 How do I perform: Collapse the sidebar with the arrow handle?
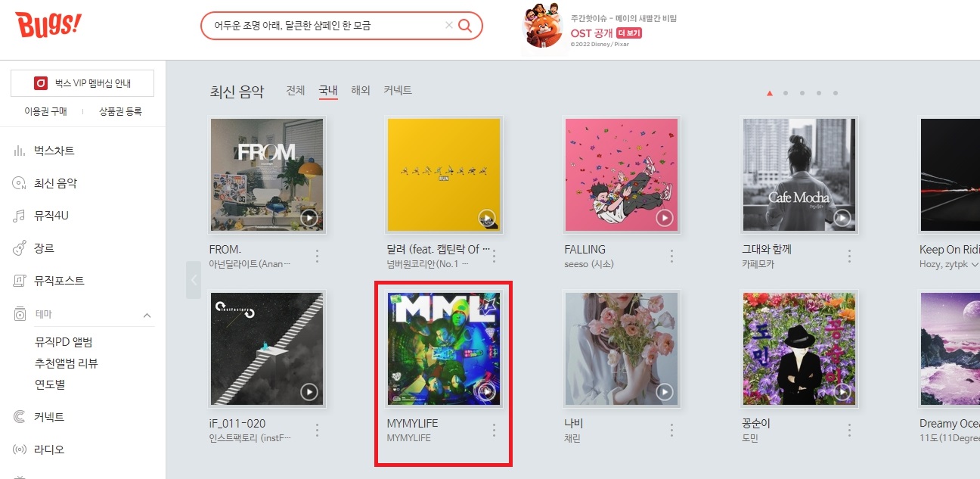pos(194,280)
